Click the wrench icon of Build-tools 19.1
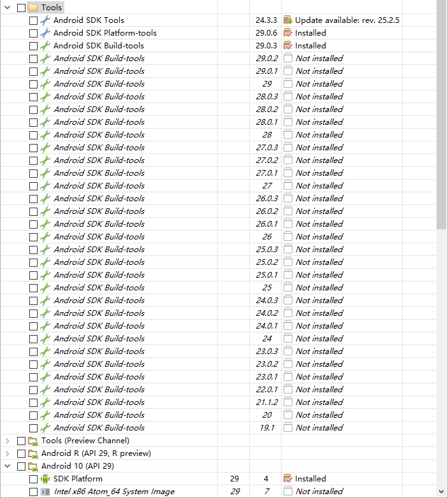 point(45,428)
